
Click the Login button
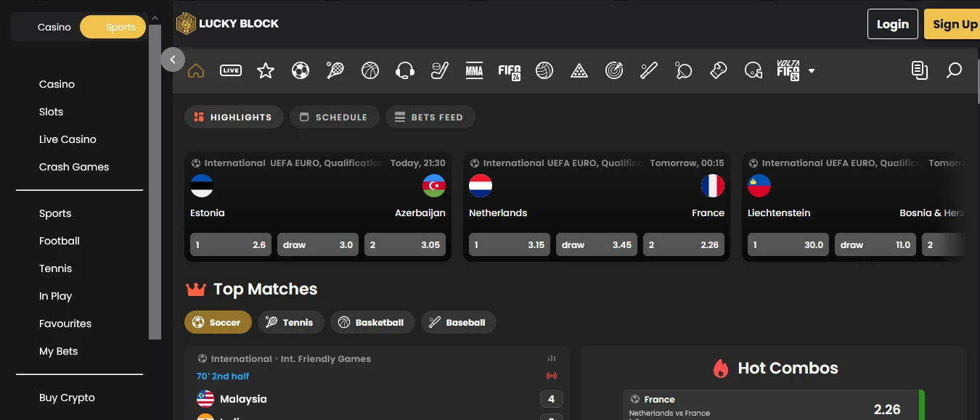click(x=893, y=24)
